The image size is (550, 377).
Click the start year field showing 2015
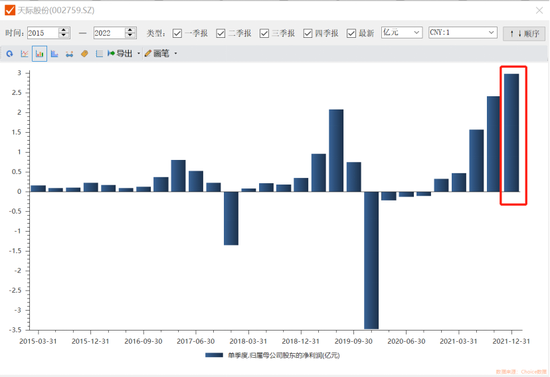pyautogui.click(x=42, y=33)
